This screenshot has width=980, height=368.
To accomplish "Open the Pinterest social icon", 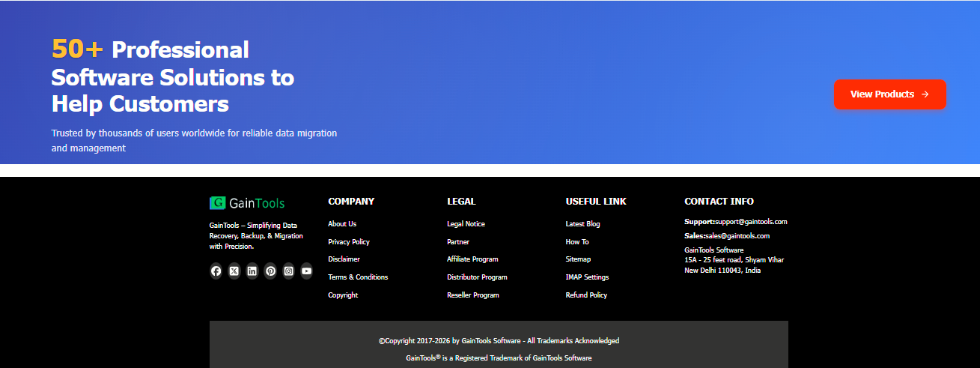I will (x=270, y=271).
